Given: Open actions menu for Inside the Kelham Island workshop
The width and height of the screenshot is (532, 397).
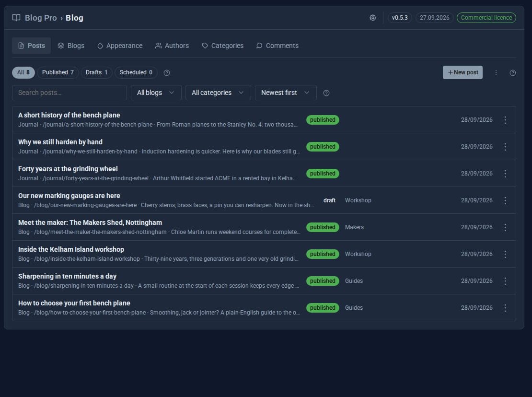Looking at the screenshot, I should click(505, 254).
